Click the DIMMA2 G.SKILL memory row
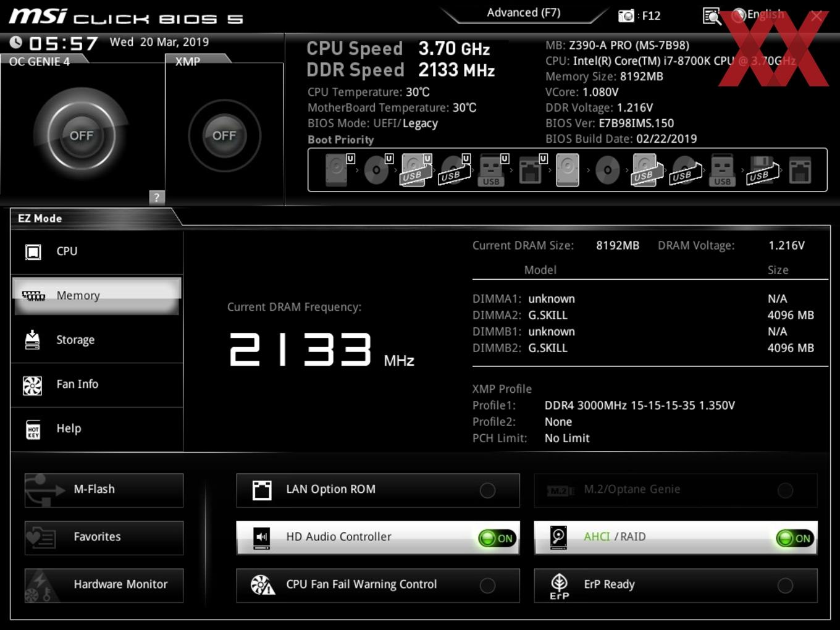 click(644, 316)
